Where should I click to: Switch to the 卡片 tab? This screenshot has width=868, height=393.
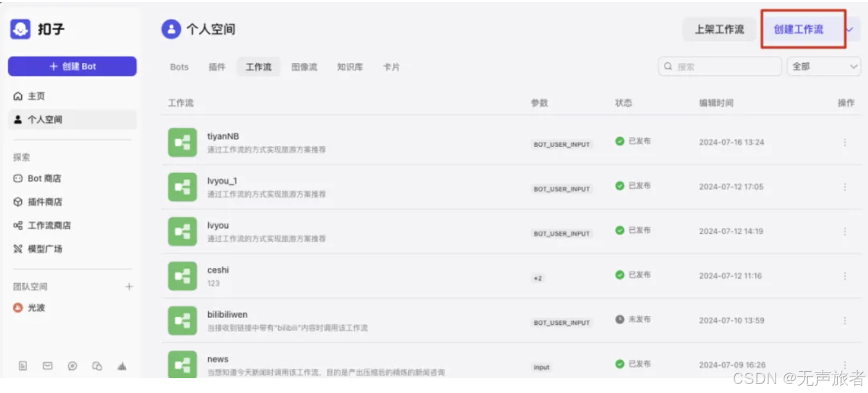tap(391, 67)
